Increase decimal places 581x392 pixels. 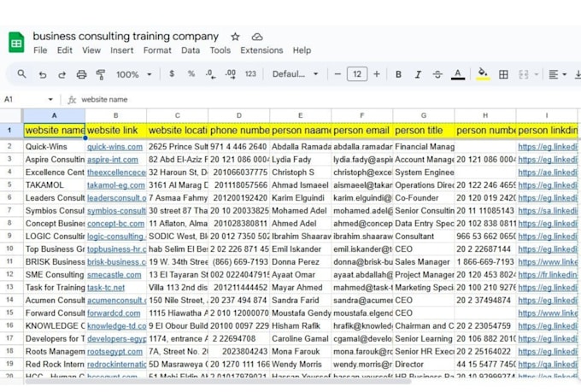(x=231, y=74)
